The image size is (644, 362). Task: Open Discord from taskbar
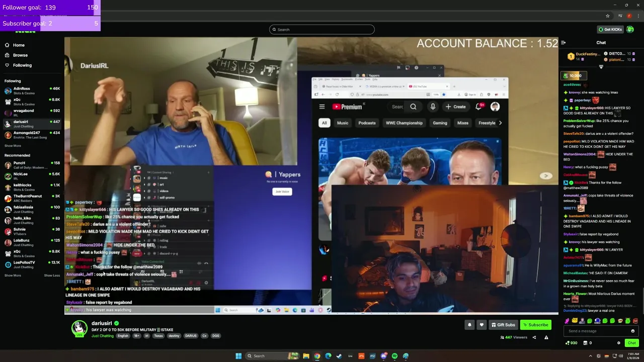[383, 356]
